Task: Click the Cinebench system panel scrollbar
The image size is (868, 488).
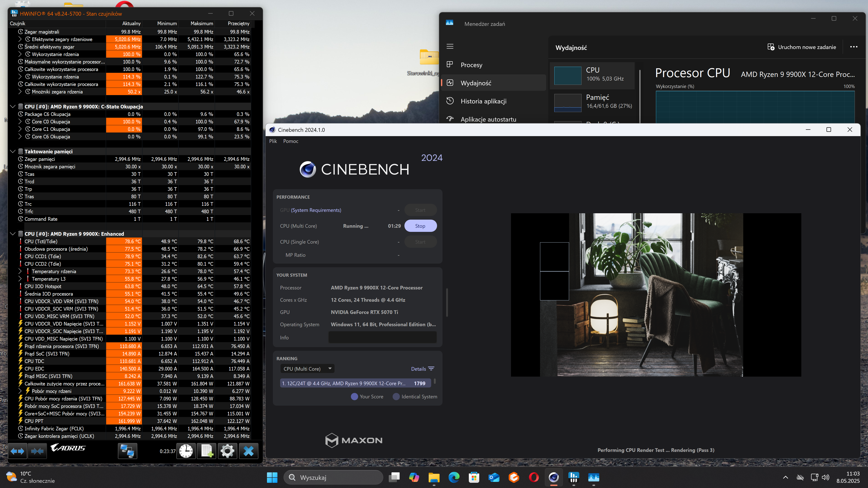Action: click(447, 302)
